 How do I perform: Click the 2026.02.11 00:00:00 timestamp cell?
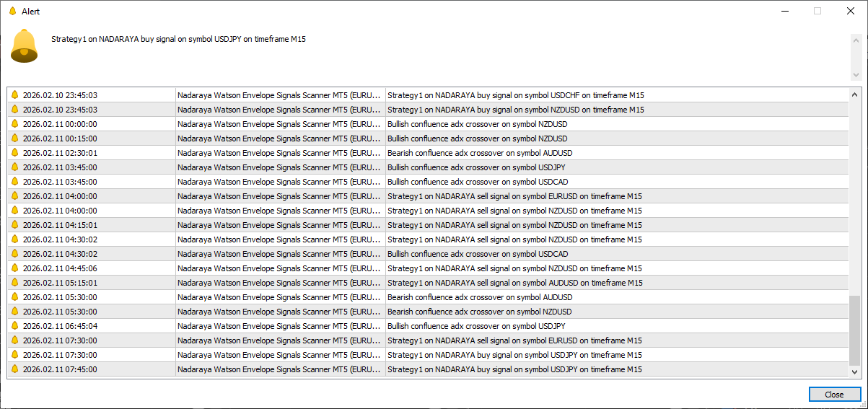point(60,124)
